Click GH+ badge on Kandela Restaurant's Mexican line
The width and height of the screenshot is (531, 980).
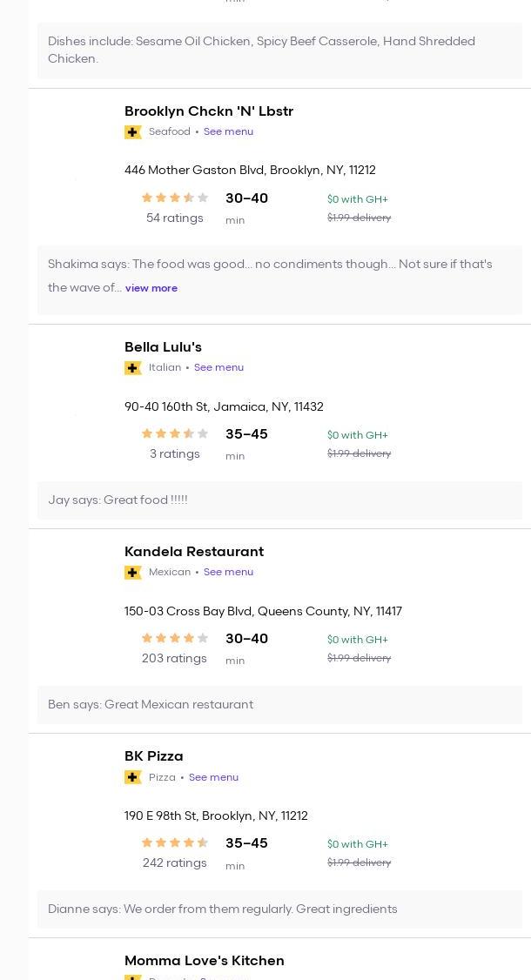133,573
